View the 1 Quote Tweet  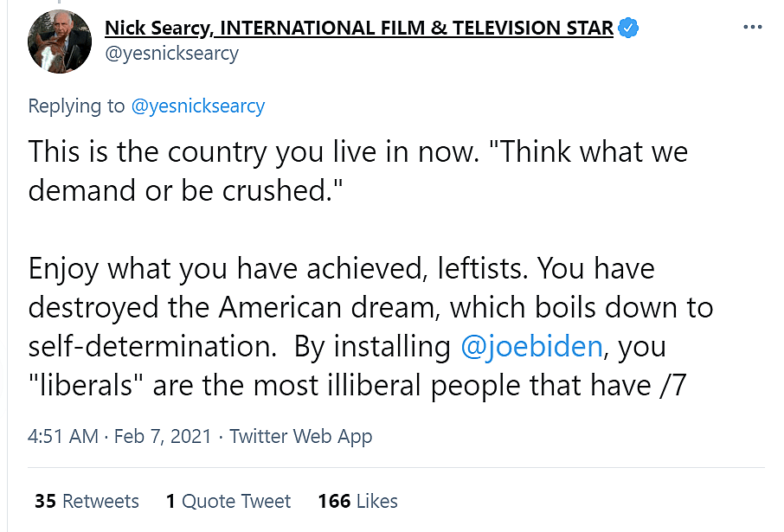coord(228,501)
